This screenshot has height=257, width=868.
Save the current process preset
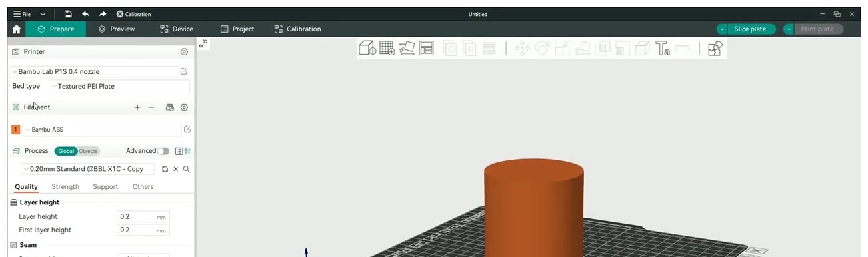165,169
